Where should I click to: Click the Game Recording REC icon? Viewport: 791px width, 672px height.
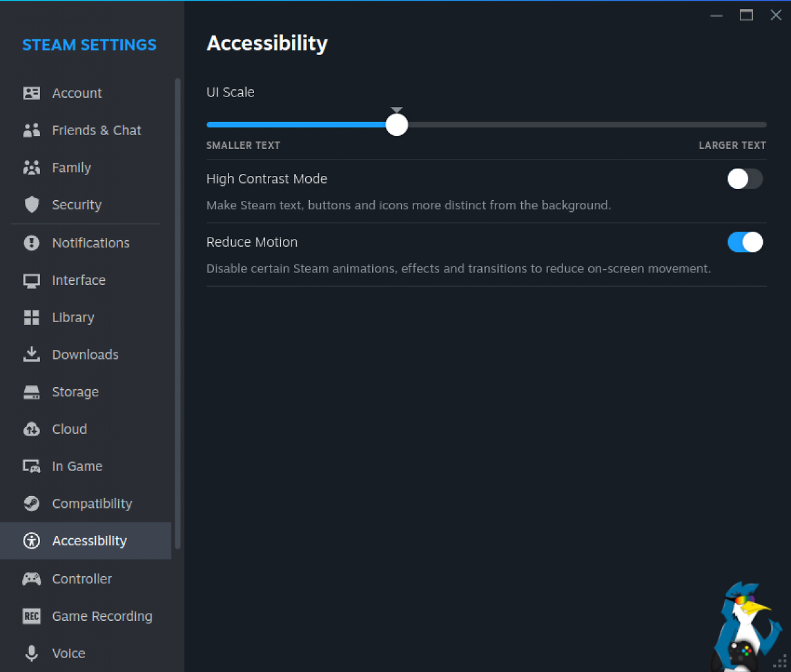(x=32, y=616)
